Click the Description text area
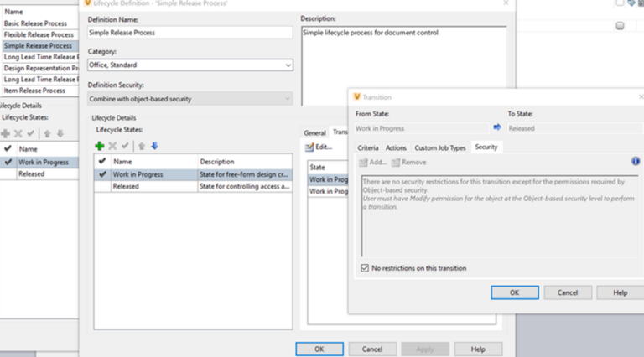Screen dimensions: 644x357 tap(403, 65)
